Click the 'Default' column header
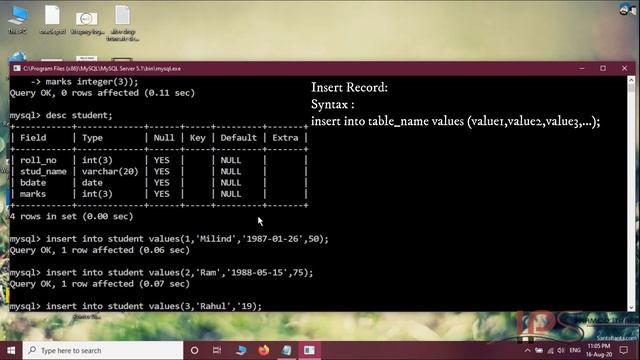 [x=238, y=138]
